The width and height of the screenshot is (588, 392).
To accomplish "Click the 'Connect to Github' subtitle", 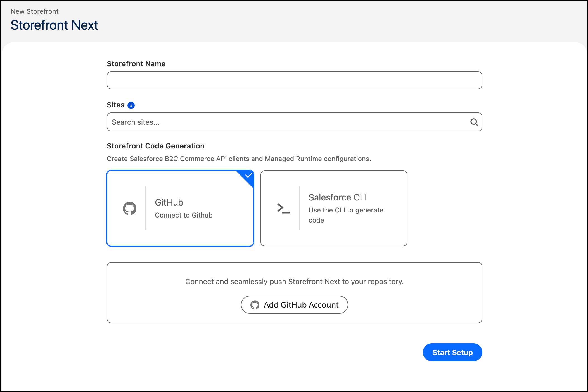I will click(x=184, y=215).
